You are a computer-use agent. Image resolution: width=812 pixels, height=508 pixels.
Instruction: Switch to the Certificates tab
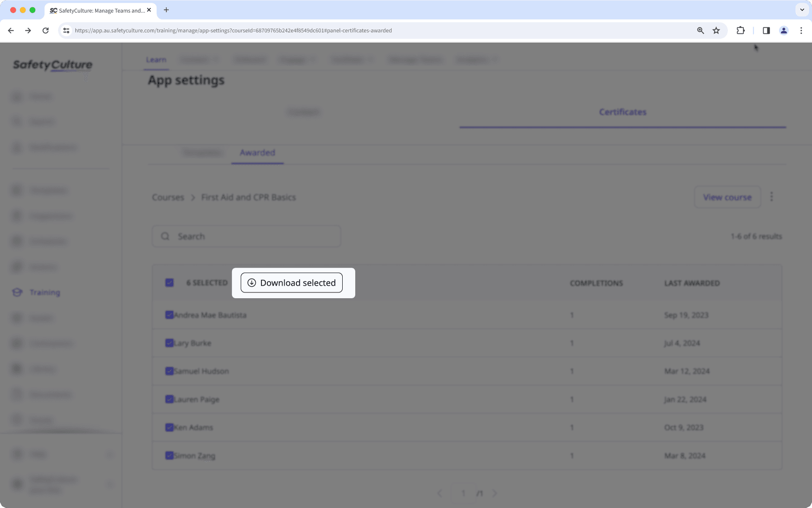pos(623,112)
